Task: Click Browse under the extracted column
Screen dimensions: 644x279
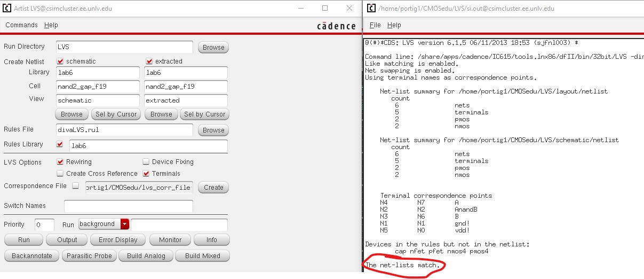Action: pyautogui.click(x=161, y=114)
